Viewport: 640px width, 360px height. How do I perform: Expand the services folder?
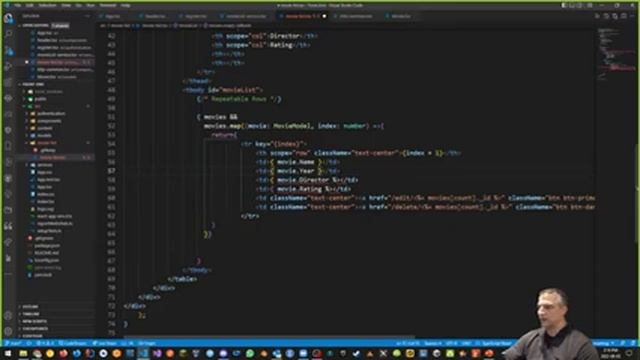[44, 165]
